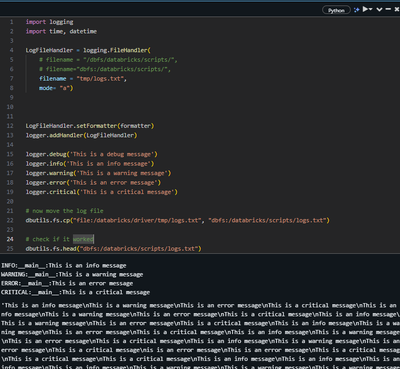
Task: Click the dbutils.fs.head command line
Action: coord(113,249)
